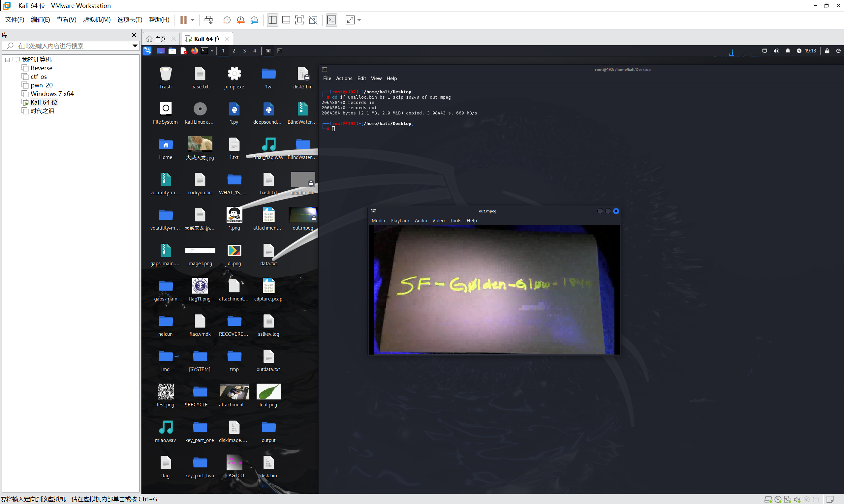The image size is (844, 504).
Task: Switch to workspace 3 in Kali panel
Action: coord(244,50)
